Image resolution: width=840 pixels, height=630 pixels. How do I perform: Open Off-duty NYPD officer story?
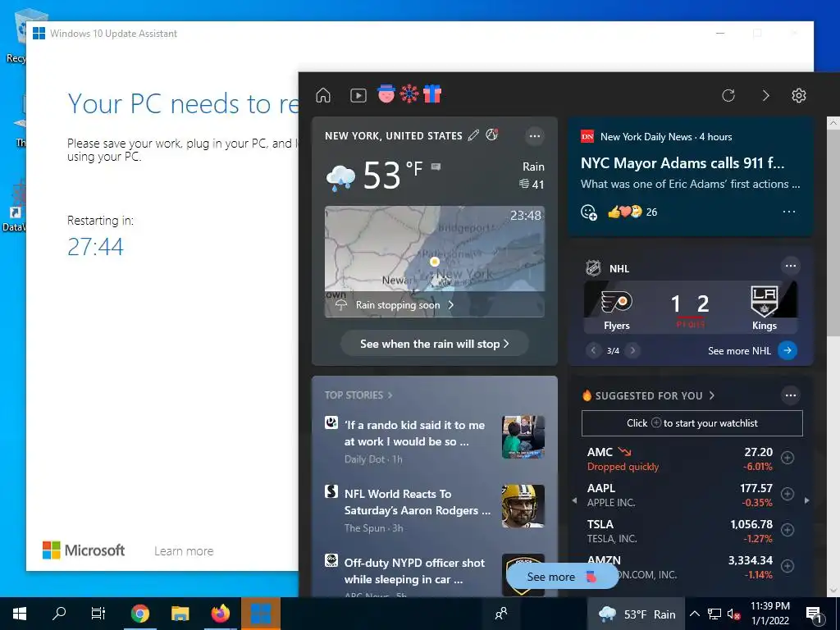click(414, 571)
